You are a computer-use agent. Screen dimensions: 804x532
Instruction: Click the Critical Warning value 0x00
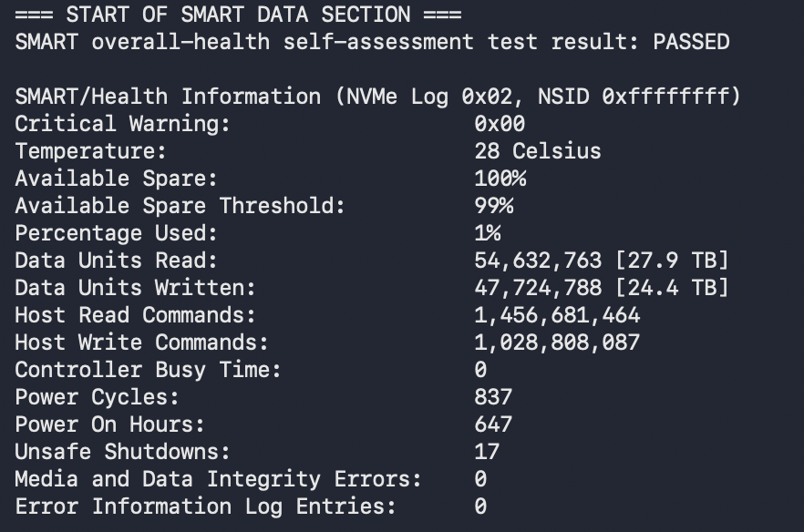(x=500, y=124)
